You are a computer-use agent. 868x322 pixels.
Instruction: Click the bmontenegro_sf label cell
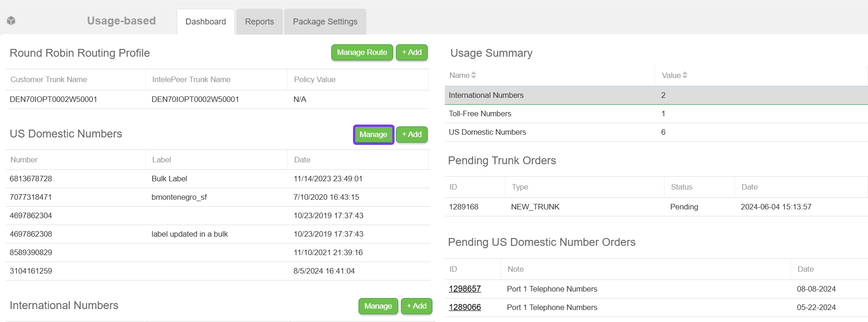(179, 197)
